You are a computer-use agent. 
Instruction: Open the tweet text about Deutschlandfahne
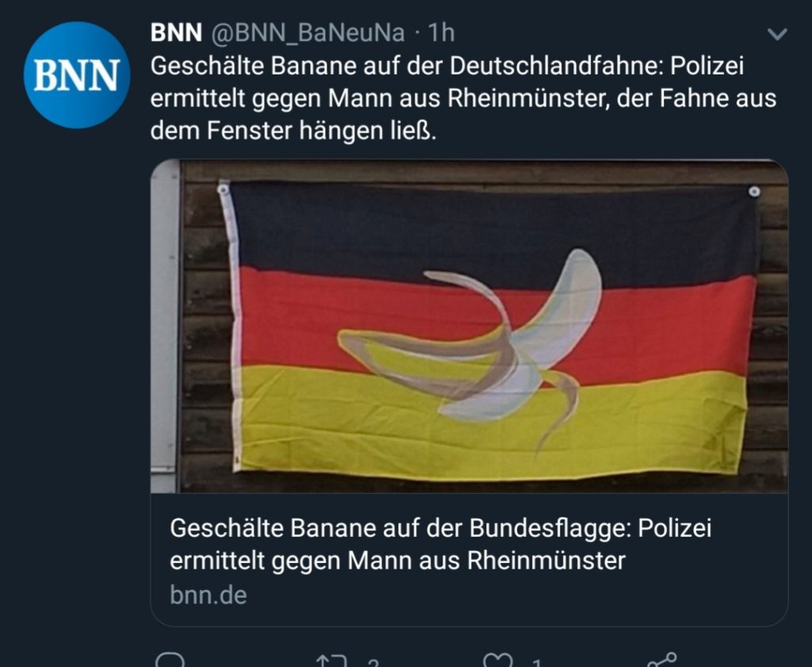(463, 98)
